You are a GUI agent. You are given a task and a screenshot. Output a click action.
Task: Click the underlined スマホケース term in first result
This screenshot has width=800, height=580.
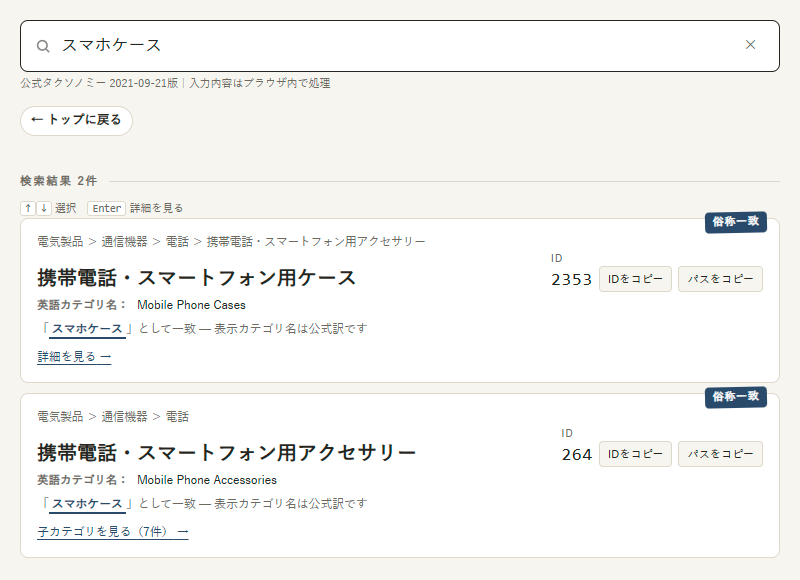click(x=87, y=329)
